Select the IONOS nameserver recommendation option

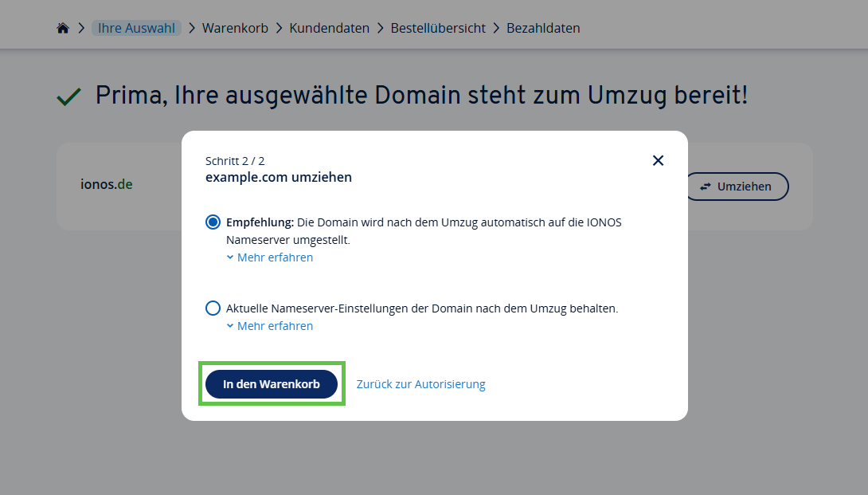[x=212, y=222]
